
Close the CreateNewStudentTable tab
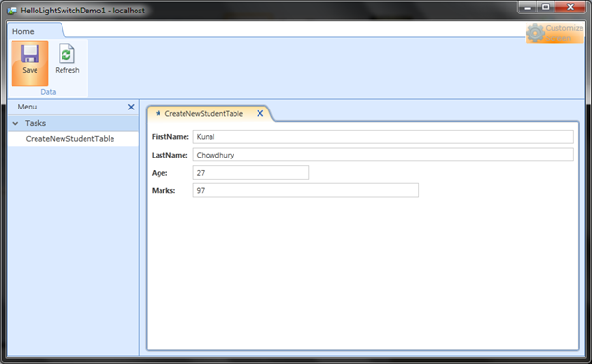pos(260,113)
